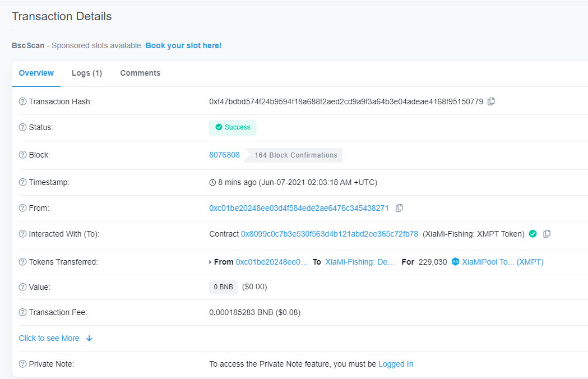Click the green verified checkmark next to XMPT Token
The height and width of the screenshot is (379, 588).
(x=533, y=234)
